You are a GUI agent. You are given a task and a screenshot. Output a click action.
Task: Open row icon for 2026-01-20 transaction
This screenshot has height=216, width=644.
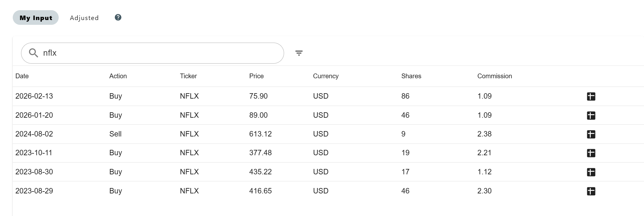coord(591,115)
